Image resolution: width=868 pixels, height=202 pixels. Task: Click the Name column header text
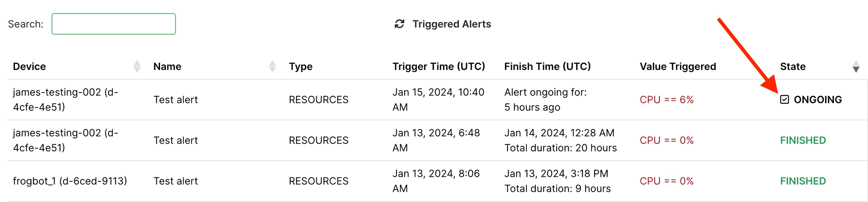(x=167, y=67)
